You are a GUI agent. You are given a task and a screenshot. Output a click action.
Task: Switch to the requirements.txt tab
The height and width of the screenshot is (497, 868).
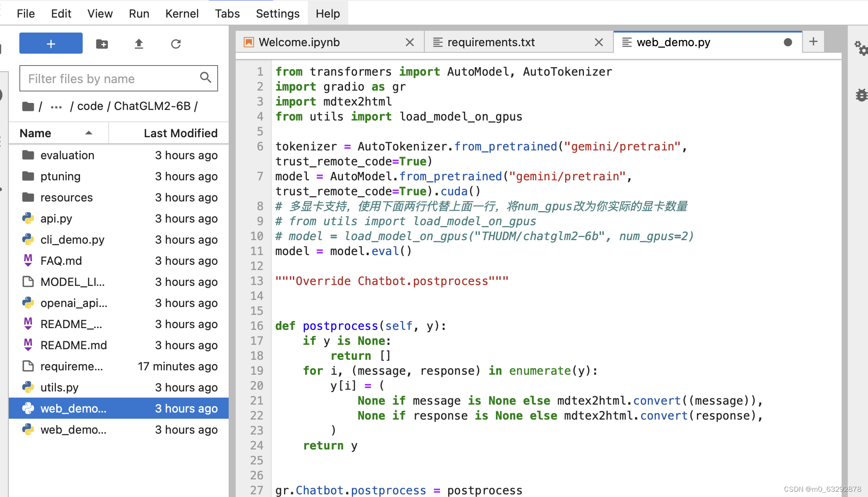[491, 42]
